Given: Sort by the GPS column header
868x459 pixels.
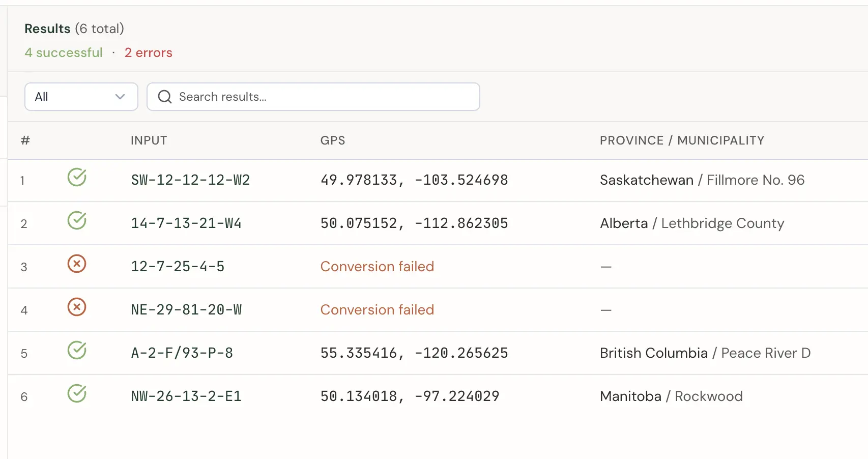Looking at the screenshot, I should click(333, 140).
